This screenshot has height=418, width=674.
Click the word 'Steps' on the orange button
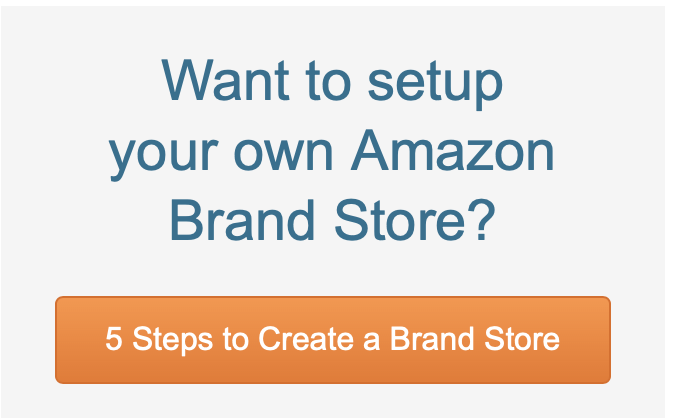pos(172,340)
